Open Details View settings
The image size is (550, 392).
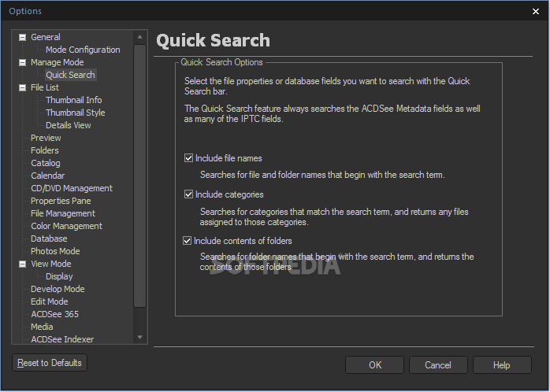68,125
